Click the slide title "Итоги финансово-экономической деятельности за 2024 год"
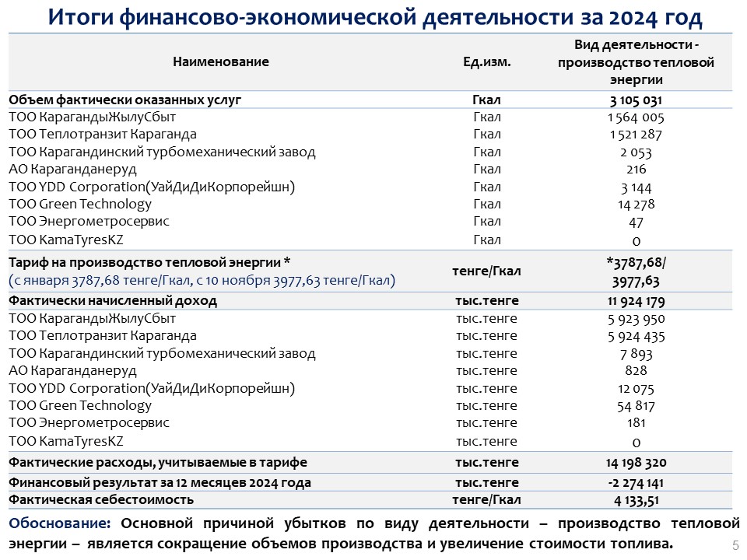747x560 pixels. [x=375, y=18]
